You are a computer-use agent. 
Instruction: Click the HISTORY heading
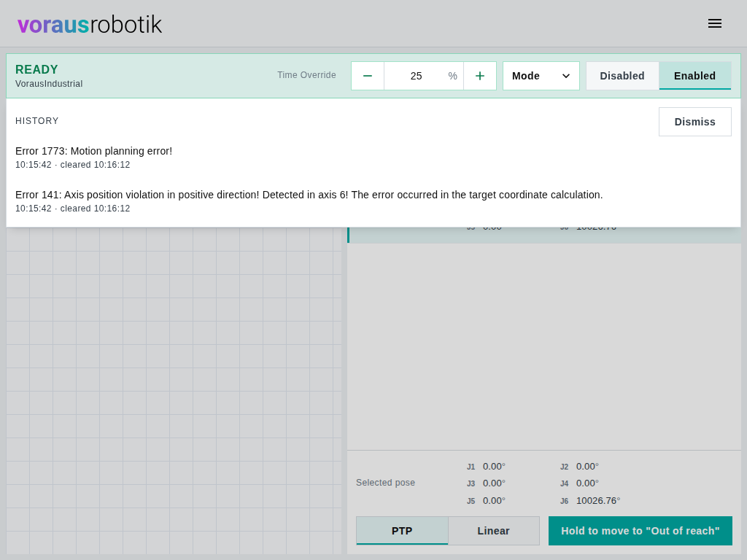[x=37, y=121]
